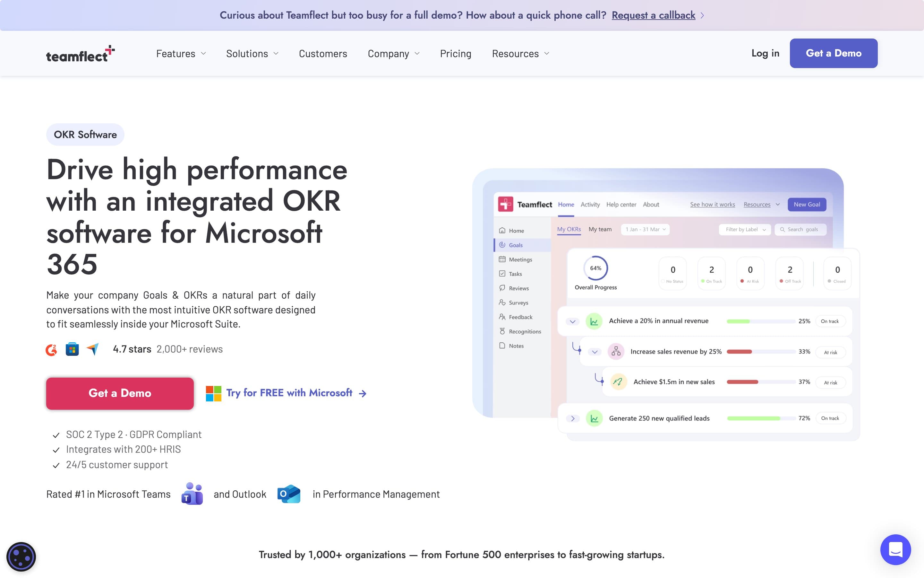The height and width of the screenshot is (578, 924).
Task: Click the Search goals input field
Action: coord(800,229)
